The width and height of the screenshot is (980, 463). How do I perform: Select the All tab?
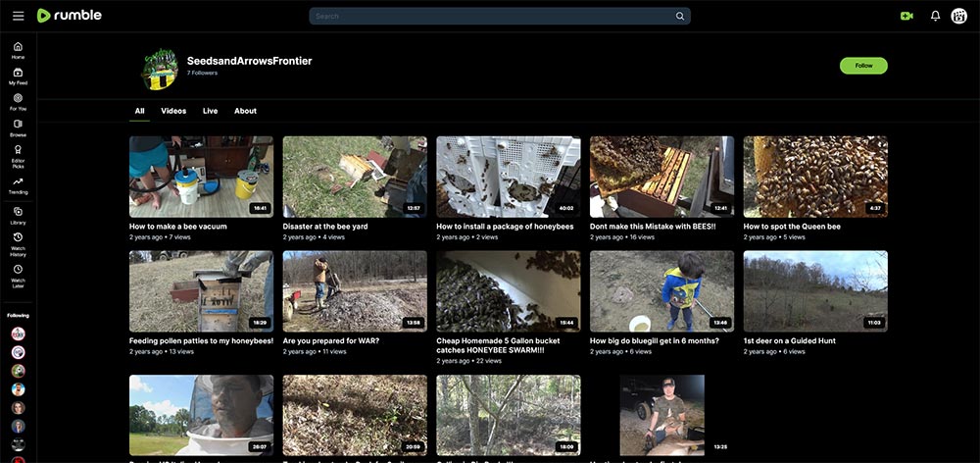click(x=139, y=111)
